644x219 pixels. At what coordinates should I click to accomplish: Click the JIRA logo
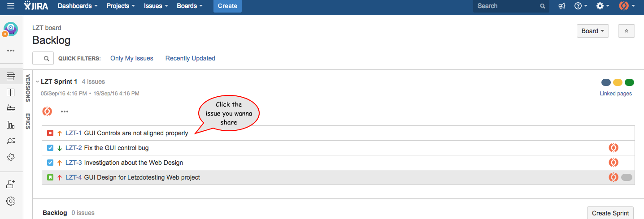pyautogui.click(x=37, y=6)
